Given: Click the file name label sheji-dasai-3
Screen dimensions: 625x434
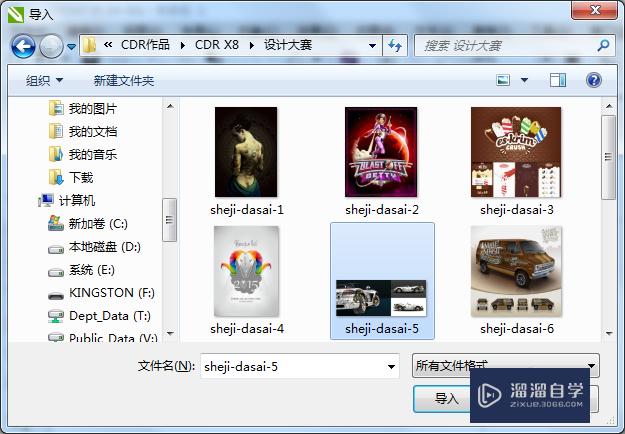Looking at the screenshot, I should pyautogui.click(x=517, y=210).
